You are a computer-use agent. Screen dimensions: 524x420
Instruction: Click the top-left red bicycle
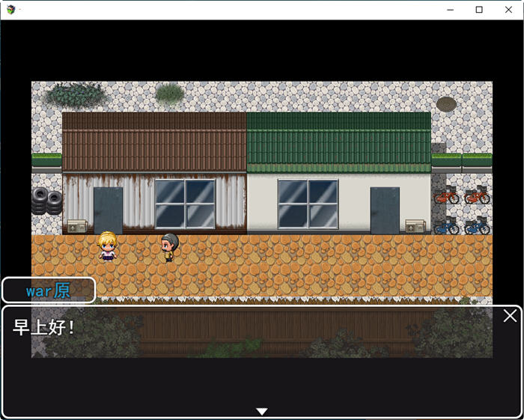447,196
